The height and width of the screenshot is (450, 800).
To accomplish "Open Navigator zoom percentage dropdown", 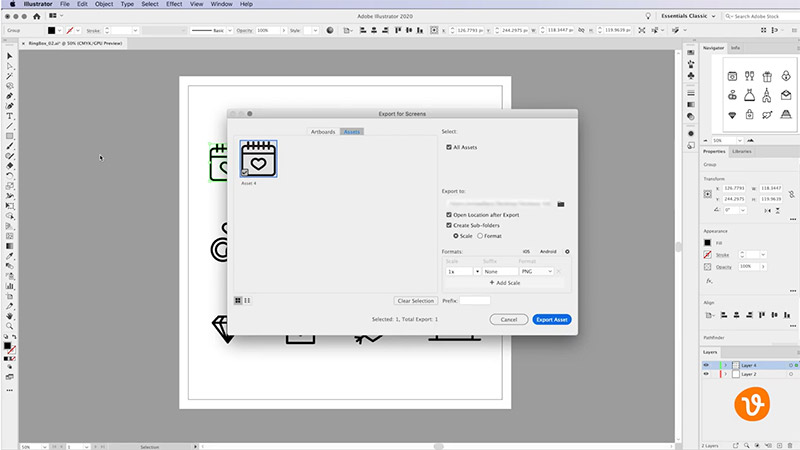I will [x=739, y=140].
